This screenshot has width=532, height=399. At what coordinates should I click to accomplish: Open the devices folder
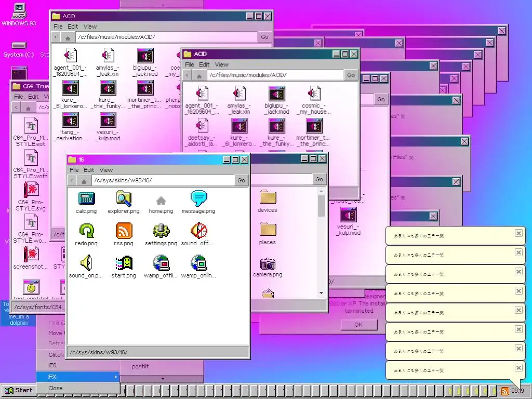point(268,201)
